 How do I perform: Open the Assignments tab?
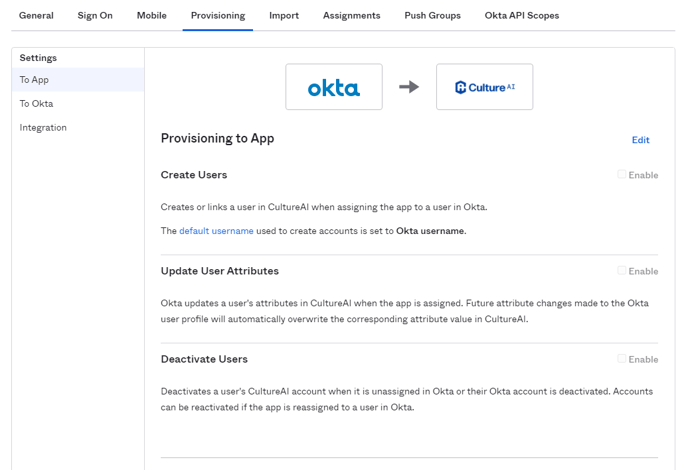coord(351,15)
